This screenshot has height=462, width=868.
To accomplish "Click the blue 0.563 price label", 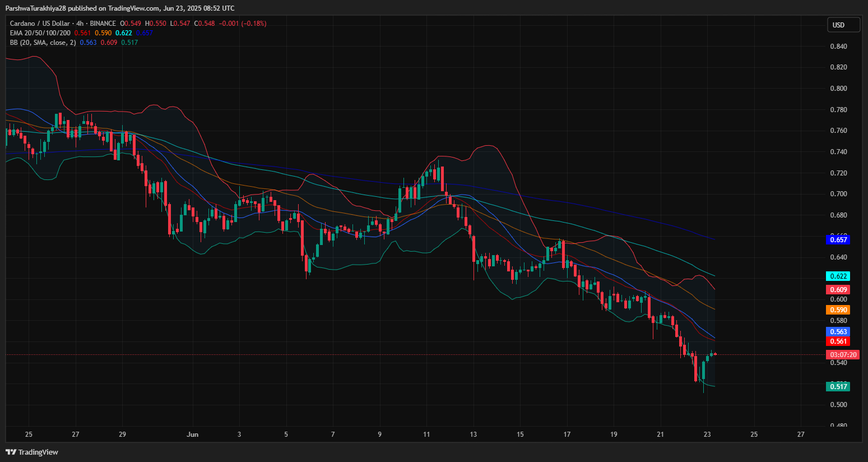I will click(838, 332).
